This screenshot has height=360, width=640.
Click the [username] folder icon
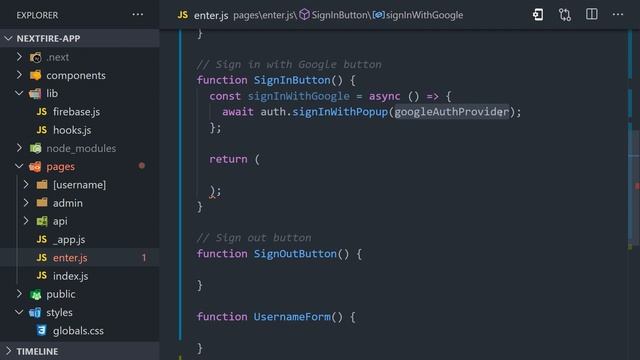click(x=42, y=184)
